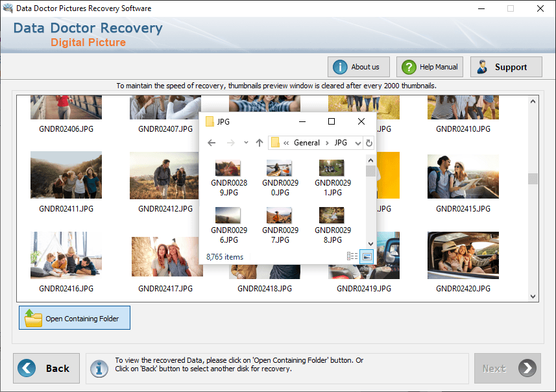Select General in the address breadcrumb
This screenshot has height=392, width=556.
(307, 143)
